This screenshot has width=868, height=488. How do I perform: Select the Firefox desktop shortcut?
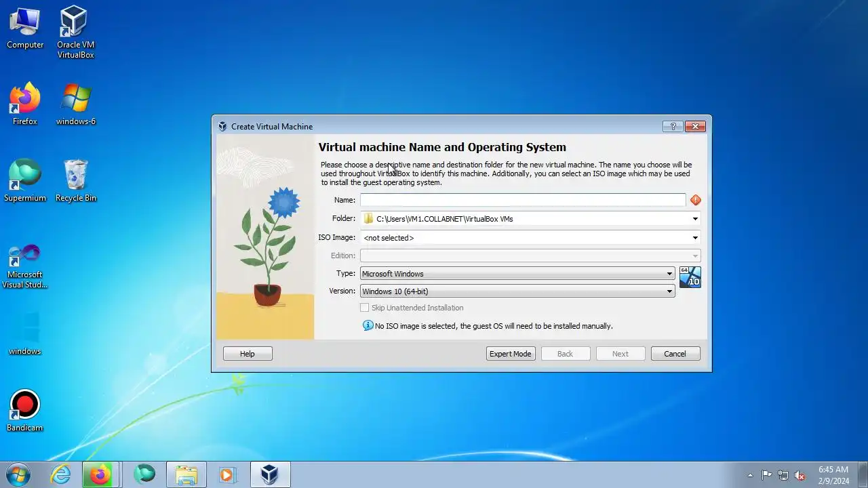[x=25, y=104]
